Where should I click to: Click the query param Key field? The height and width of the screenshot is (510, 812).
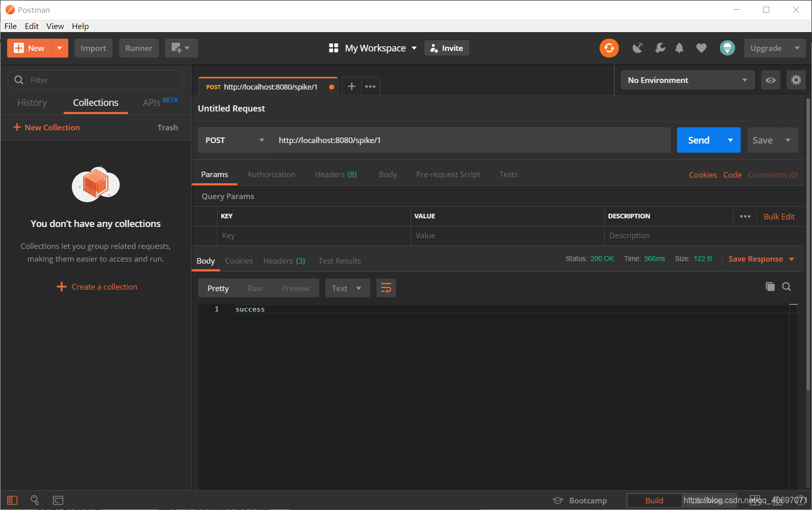[x=314, y=236]
